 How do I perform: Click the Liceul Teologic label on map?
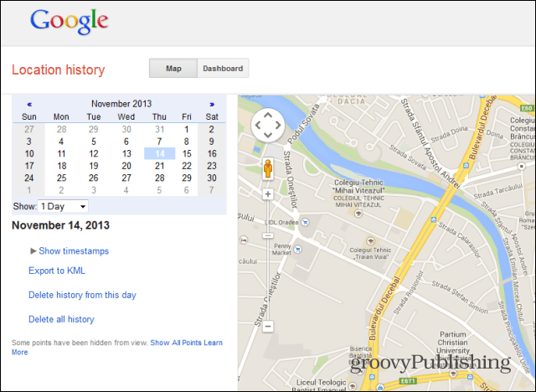tap(321, 383)
